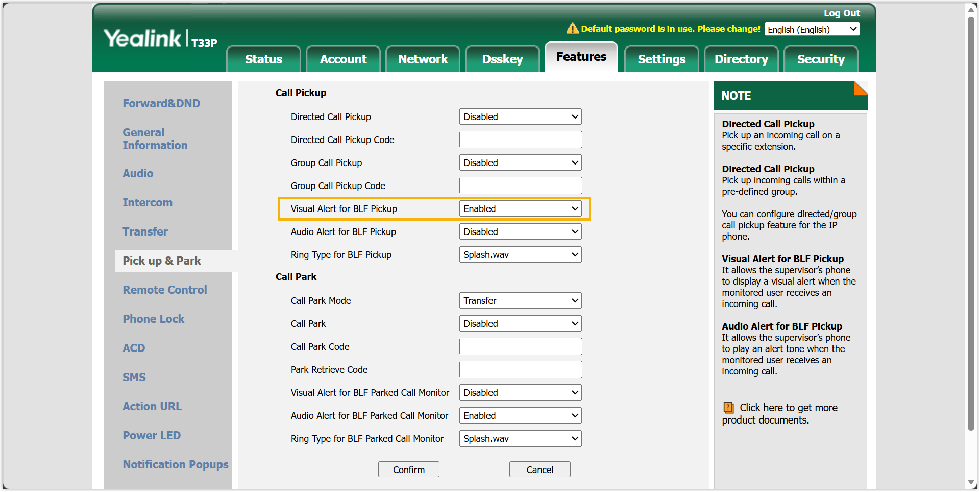
Task: Click the yellow default-password warning icon
Action: click(x=572, y=29)
